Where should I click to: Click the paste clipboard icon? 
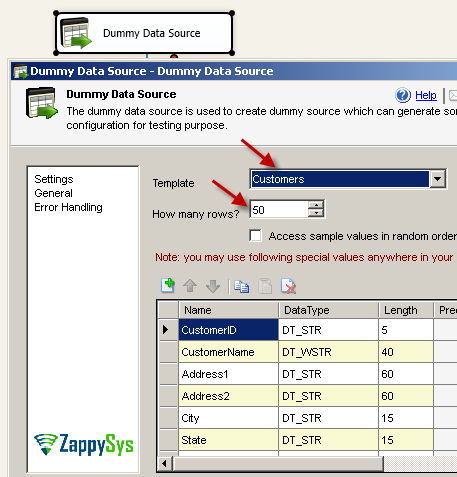(265, 286)
